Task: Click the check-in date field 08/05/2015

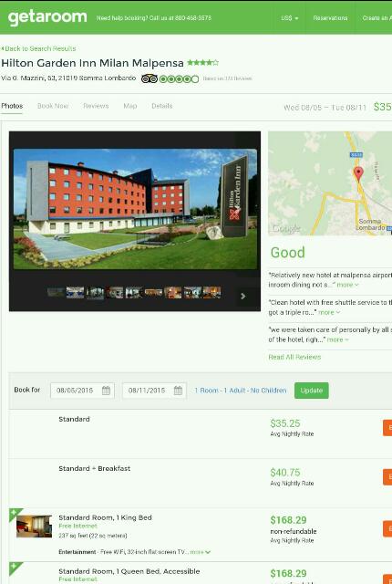Action: tap(82, 391)
